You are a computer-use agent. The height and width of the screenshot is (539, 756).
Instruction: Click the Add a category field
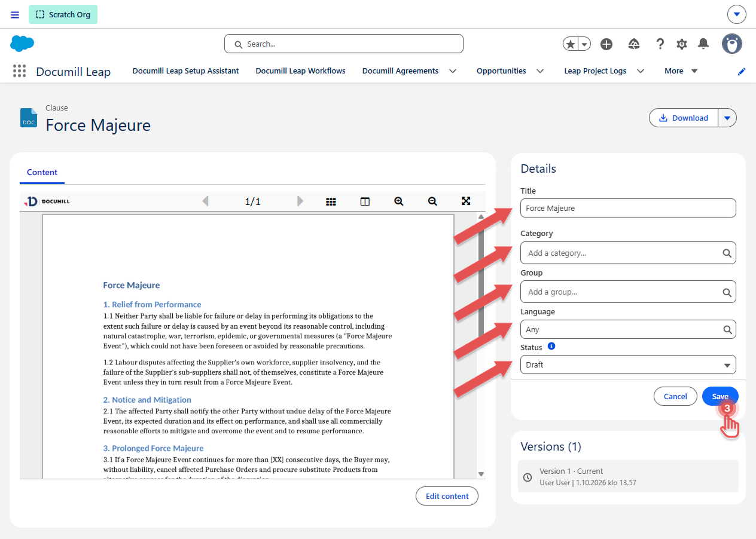(x=628, y=253)
